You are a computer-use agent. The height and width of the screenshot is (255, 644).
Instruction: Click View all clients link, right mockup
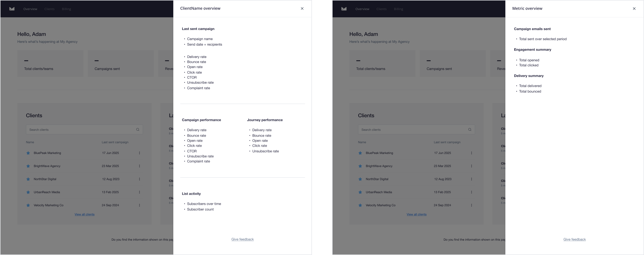[417, 214]
